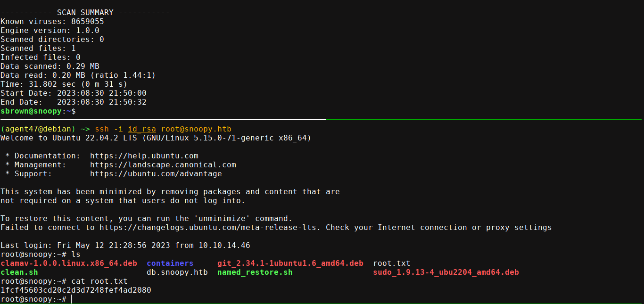Open the landscape.canonical.com management link
644x304 pixels.
tap(163, 165)
